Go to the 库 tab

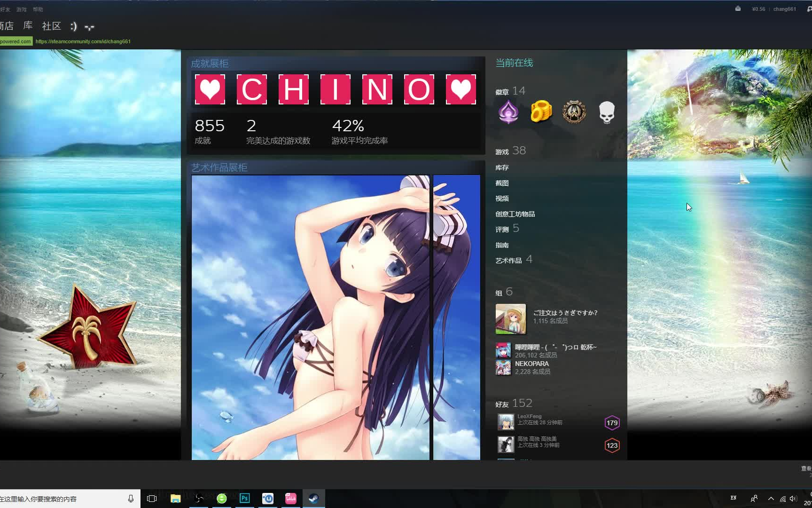tap(28, 26)
